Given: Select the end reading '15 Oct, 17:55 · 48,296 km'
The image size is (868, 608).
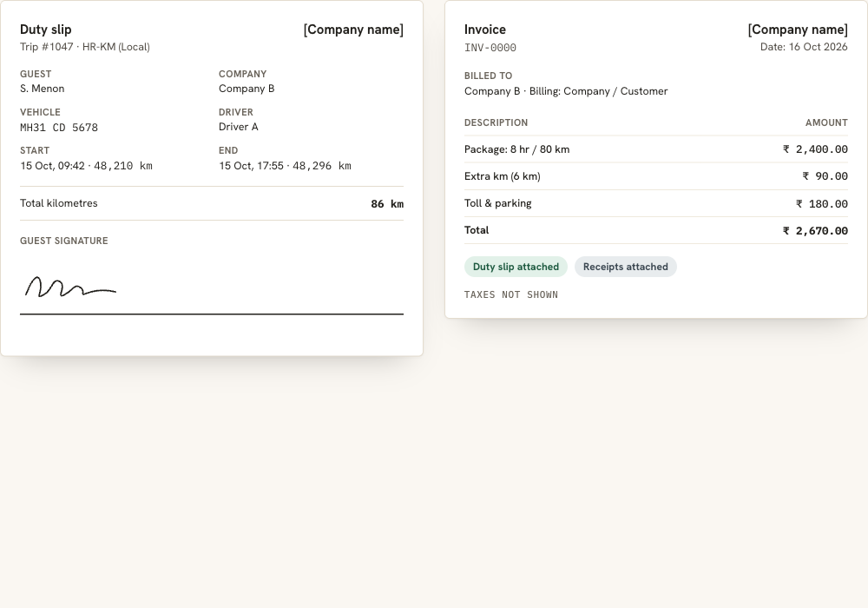Looking at the screenshot, I should pyautogui.click(x=285, y=166).
